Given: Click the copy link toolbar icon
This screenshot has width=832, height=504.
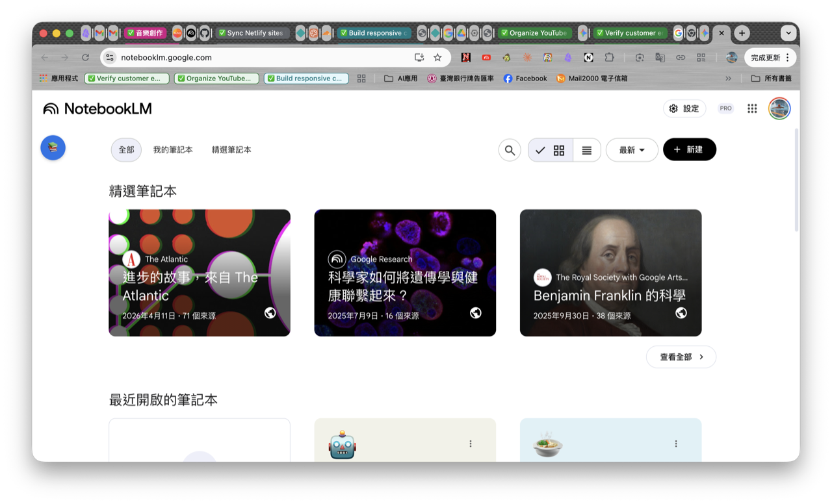Looking at the screenshot, I should [681, 57].
